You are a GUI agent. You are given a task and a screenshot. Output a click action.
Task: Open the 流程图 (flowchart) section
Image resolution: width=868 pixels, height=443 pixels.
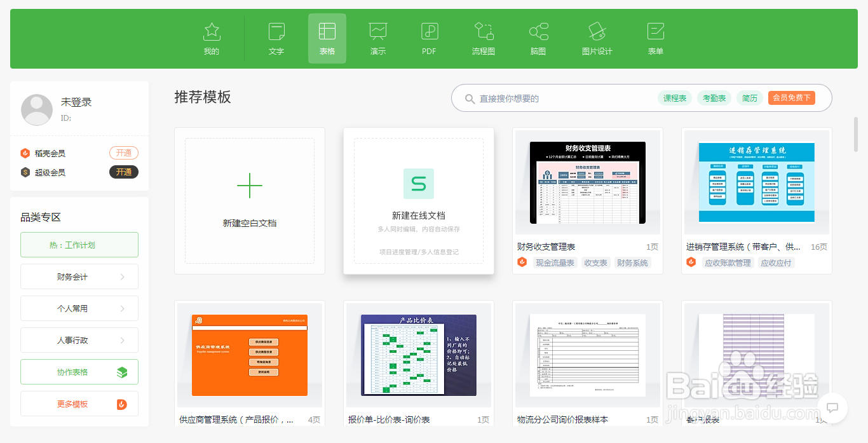[x=483, y=38]
